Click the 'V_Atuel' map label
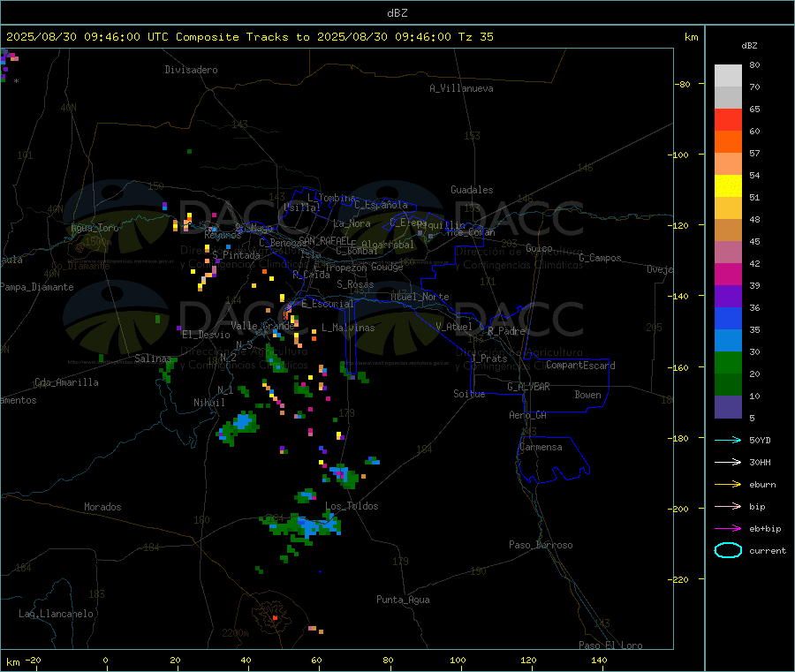The image size is (795, 672). 454,327
